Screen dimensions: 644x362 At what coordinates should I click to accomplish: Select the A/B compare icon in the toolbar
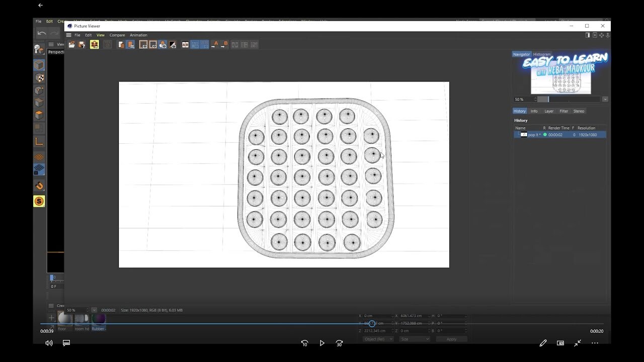(185, 45)
